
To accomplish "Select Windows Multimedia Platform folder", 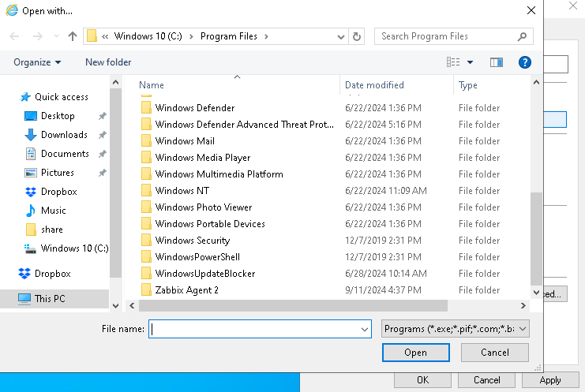I will [219, 174].
